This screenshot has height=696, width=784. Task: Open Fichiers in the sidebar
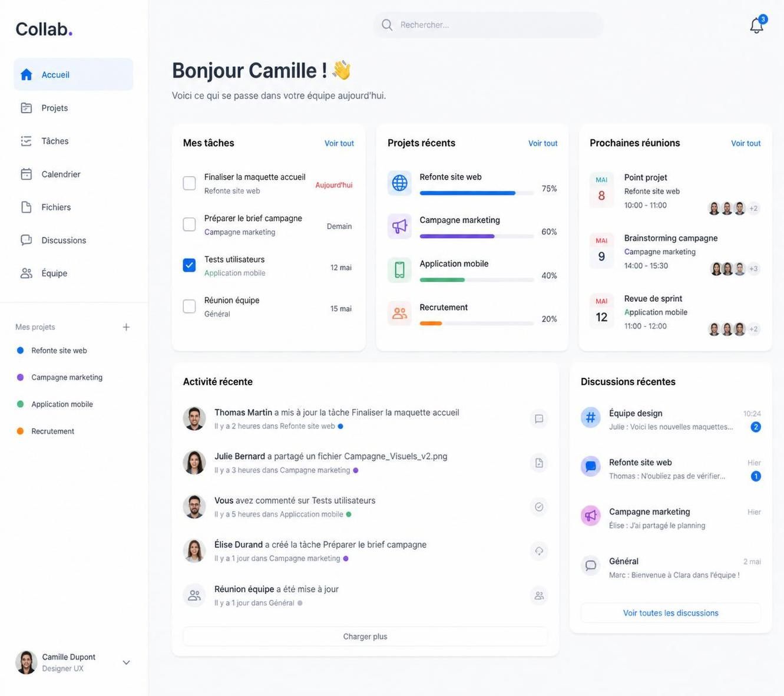73,207
